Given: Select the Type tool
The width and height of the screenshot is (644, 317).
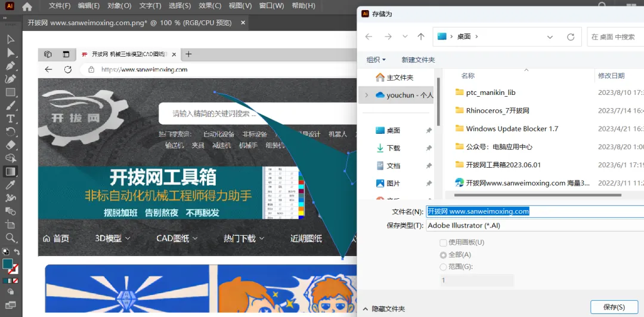Looking at the screenshot, I should click(11, 118).
